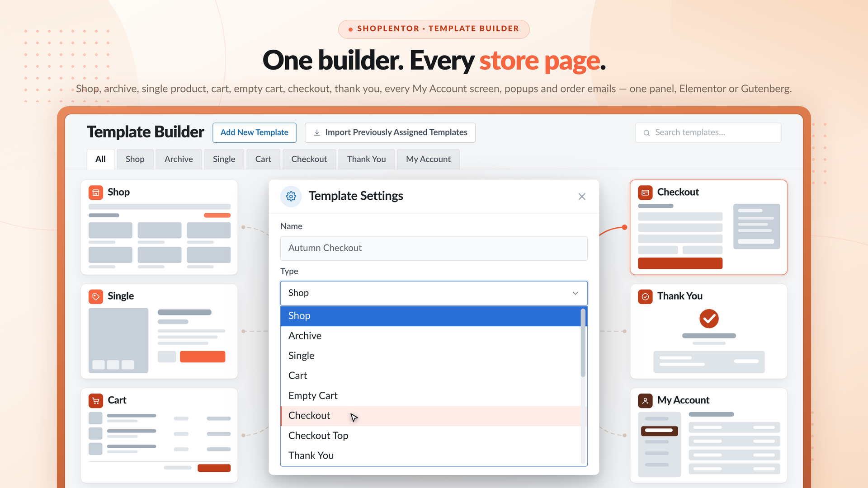Collapse the Type dropdown showing Shop
The height and width of the screenshot is (488, 868).
tap(434, 293)
